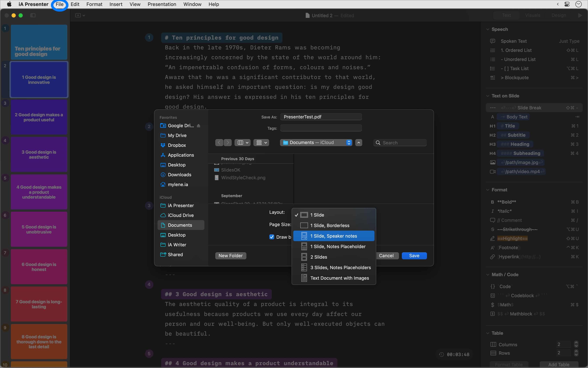Open the Presentation menu in menu bar
This screenshot has height=368, width=588.
click(162, 4)
